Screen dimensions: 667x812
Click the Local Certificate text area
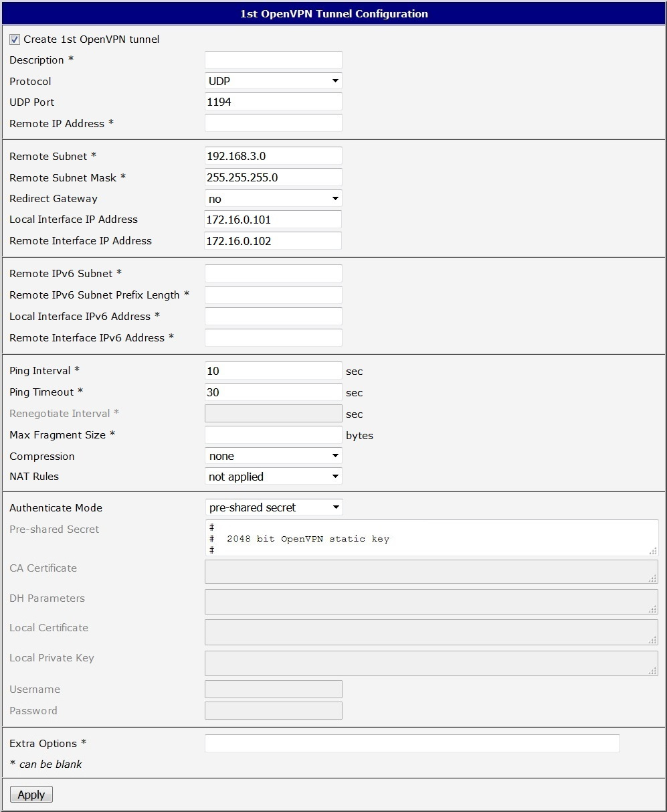[x=432, y=631]
